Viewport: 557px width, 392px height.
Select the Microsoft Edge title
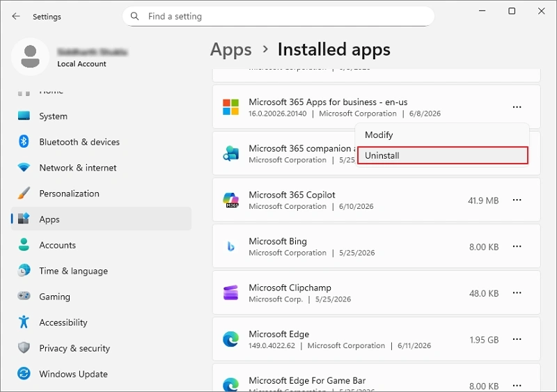point(279,334)
